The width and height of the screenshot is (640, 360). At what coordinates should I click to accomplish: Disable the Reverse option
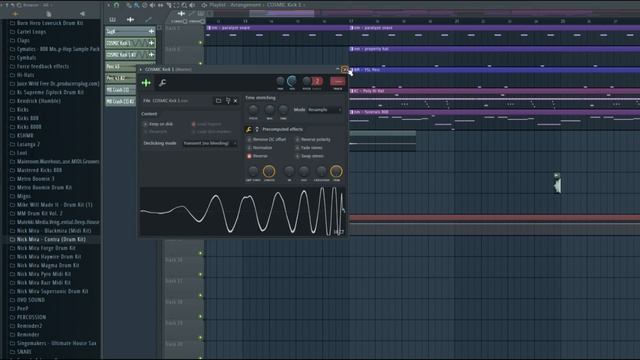click(258, 156)
